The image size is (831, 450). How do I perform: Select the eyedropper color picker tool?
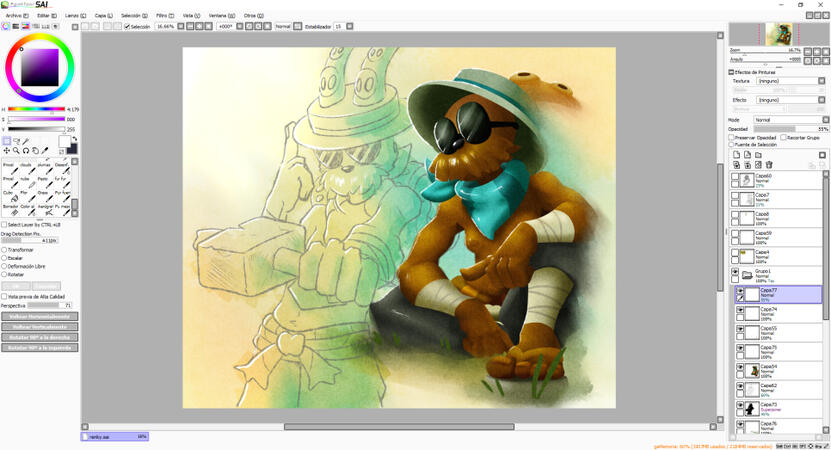(45, 151)
